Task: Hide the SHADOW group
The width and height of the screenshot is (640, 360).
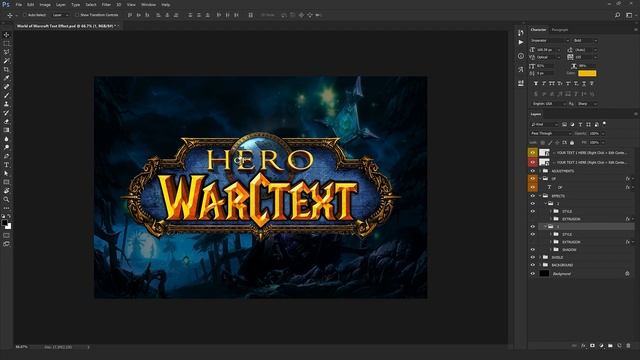Action: [x=533, y=249]
